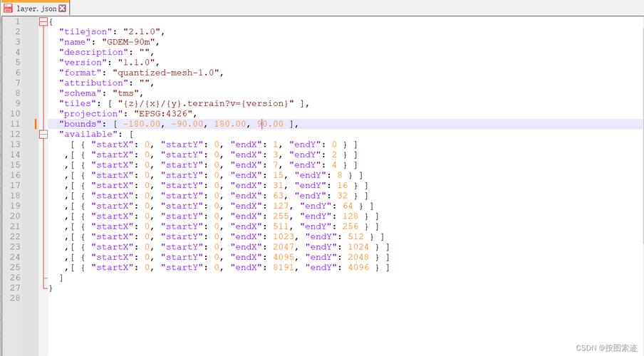Click the -90.00 bounds value
The height and width of the screenshot is (356, 644).
187,124
